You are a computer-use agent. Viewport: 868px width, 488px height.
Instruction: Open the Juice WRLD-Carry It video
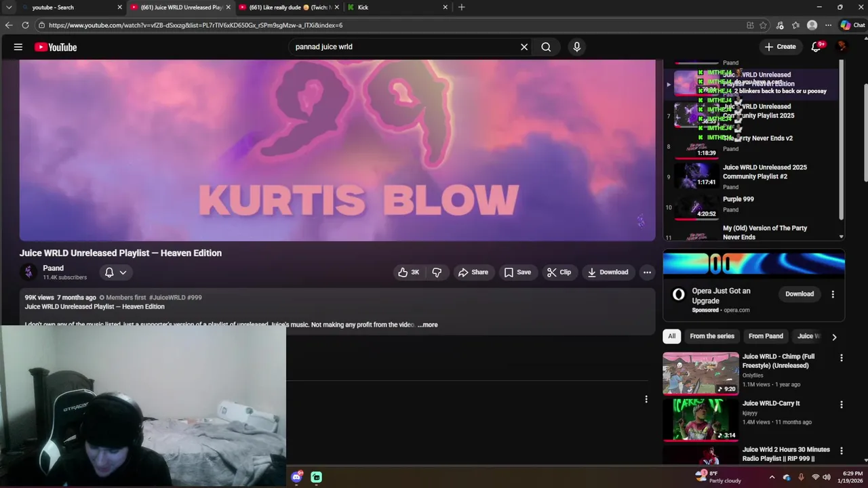tap(701, 420)
